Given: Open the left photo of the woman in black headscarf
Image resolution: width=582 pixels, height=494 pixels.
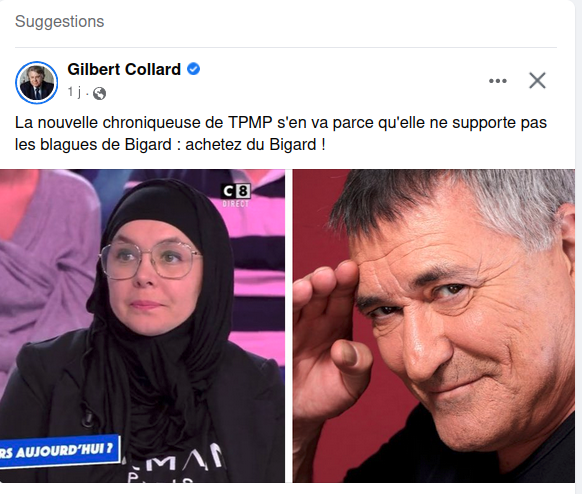Looking at the screenshot, I should pyautogui.click(x=143, y=326).
